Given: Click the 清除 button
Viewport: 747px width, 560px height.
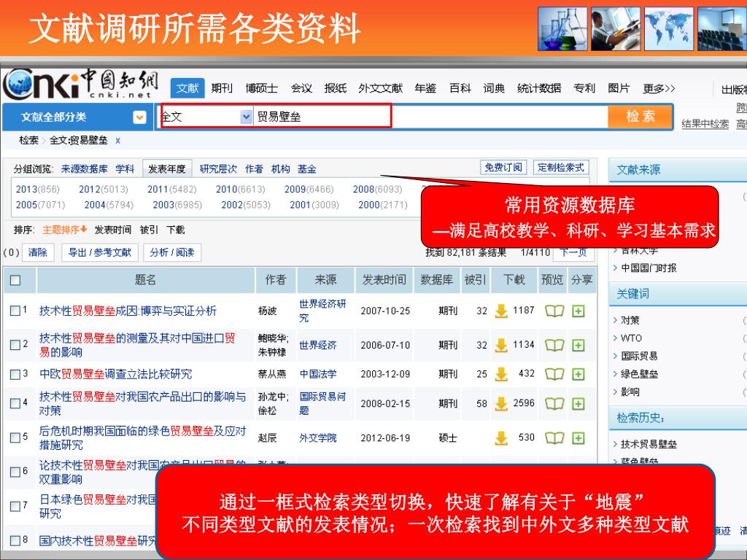Looking at the screenshot, I should coord(38,252).
